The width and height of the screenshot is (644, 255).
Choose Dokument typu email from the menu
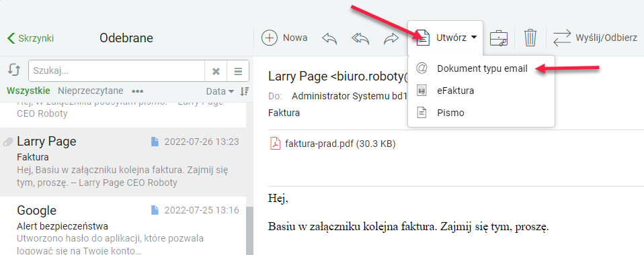tap(481, 68)
